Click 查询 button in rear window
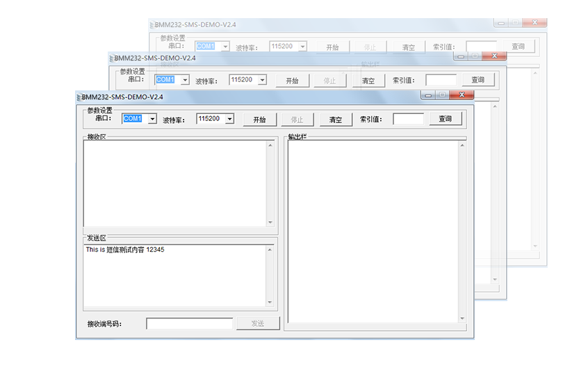 click(x=518, y=47)
